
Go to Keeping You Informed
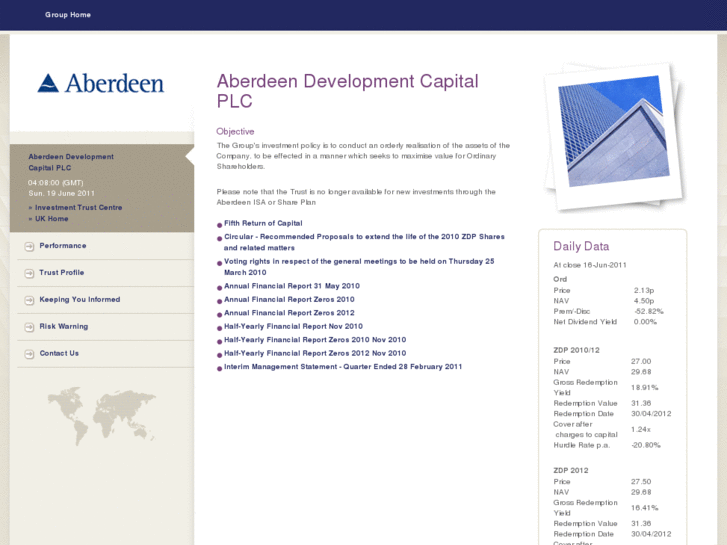point(80,300)
